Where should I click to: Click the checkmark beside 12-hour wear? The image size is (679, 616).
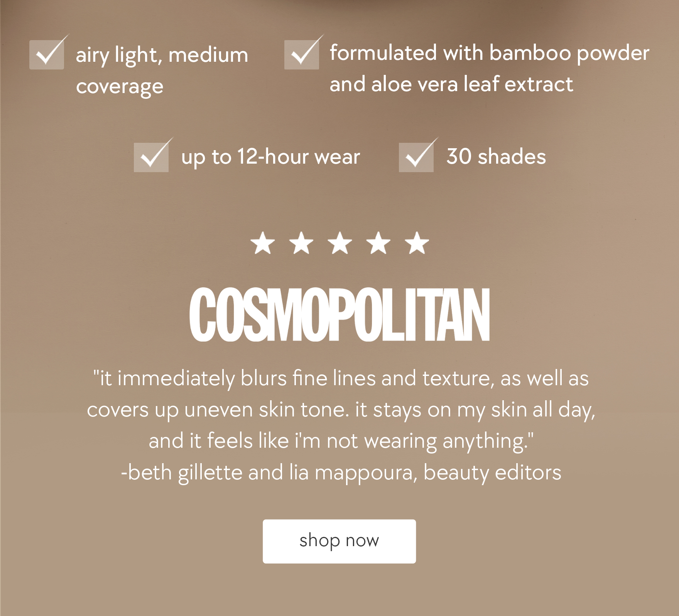(x=151, y=157)
